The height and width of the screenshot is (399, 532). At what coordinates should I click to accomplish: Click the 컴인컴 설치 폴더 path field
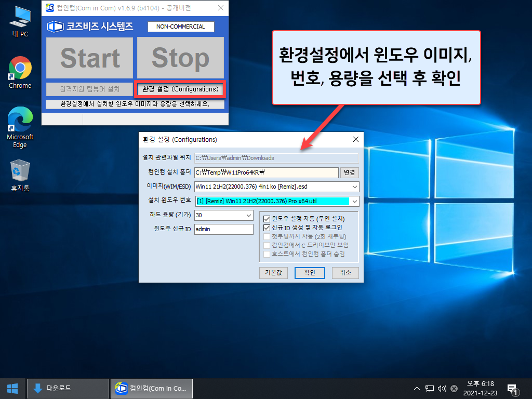[267, 172]
